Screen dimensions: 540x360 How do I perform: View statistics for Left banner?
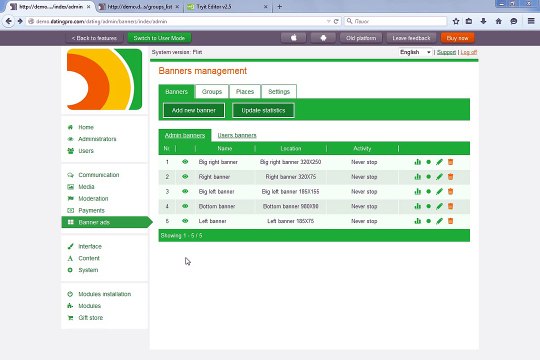pos(417,221)
